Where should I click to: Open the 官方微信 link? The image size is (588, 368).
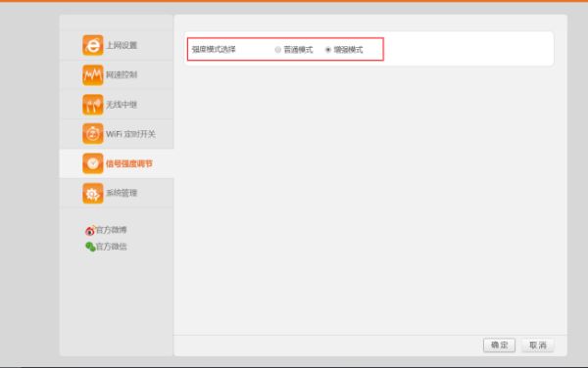tap(111, 247)
